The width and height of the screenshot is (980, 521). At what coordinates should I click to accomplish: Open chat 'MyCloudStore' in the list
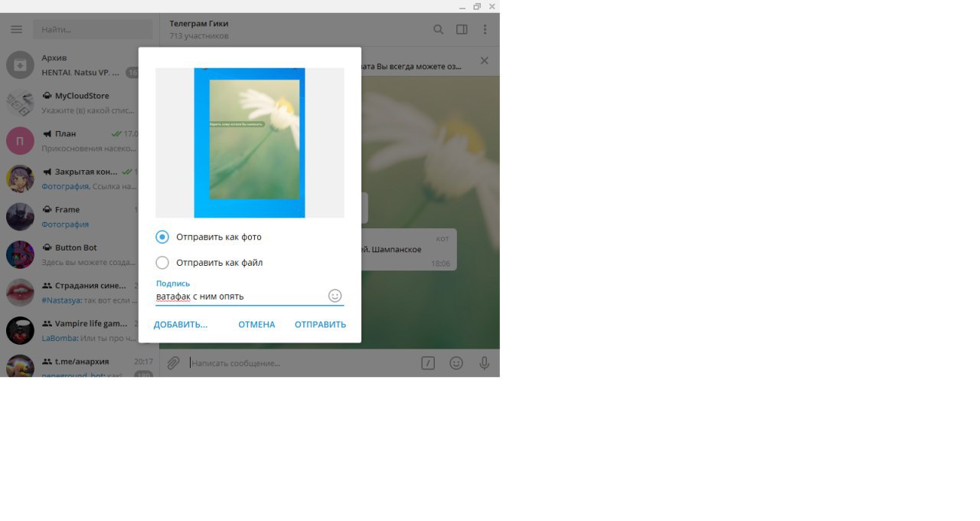[x=82, y=96]
